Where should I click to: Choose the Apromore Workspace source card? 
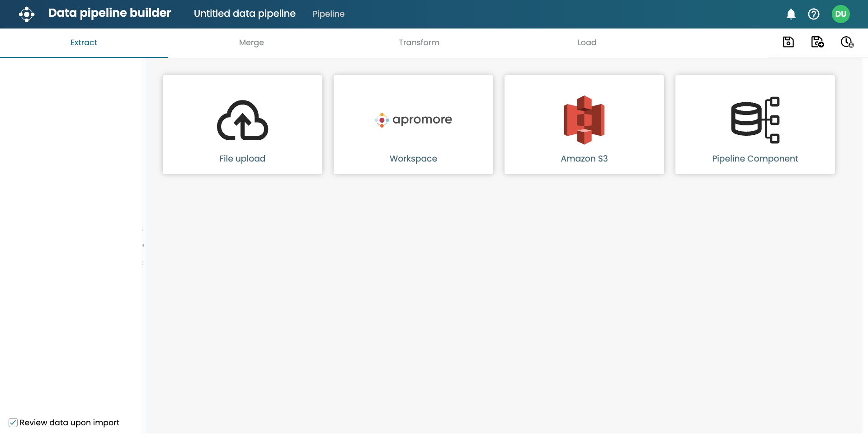(x=413, y=124)
